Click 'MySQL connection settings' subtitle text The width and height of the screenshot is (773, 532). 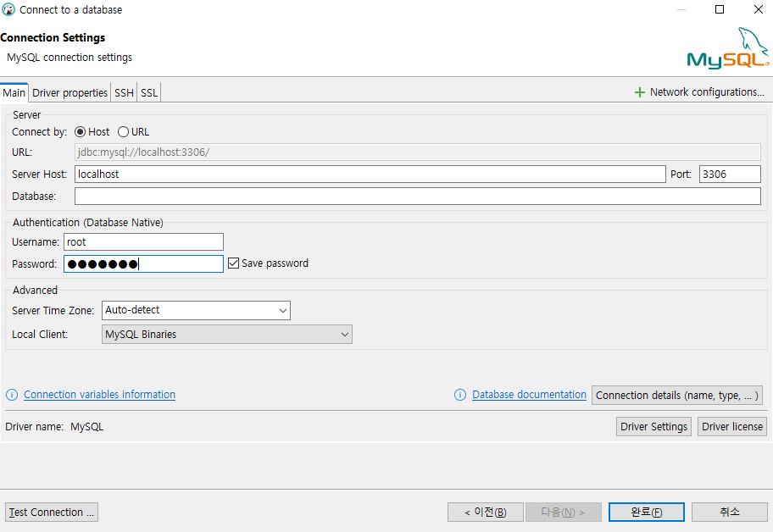pyautogui.click(x=70, y=57)
